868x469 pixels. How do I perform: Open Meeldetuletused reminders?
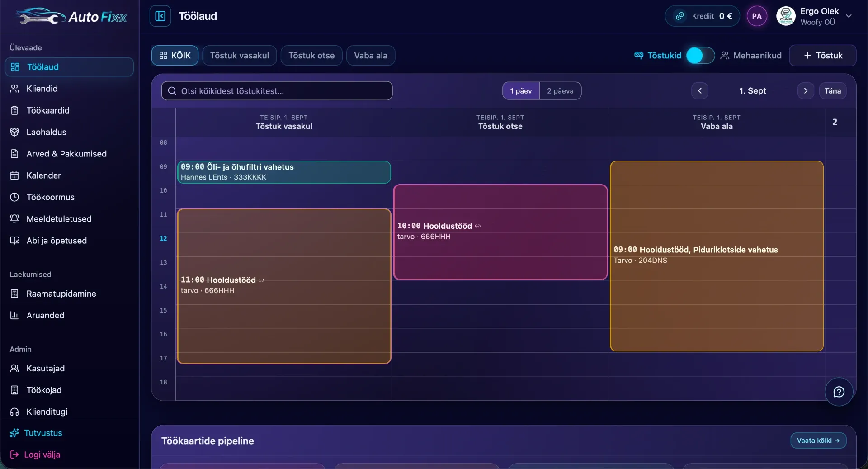coord(69,219)
